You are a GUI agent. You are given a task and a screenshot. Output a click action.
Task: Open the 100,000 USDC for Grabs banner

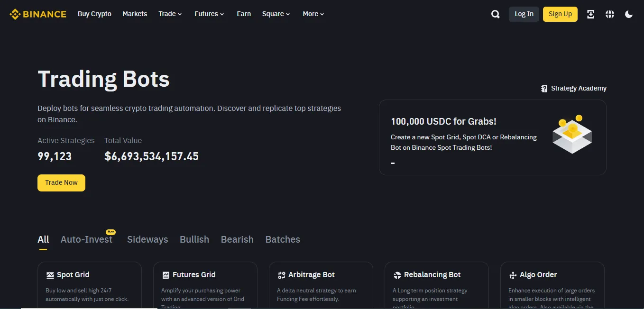(493, 137)
